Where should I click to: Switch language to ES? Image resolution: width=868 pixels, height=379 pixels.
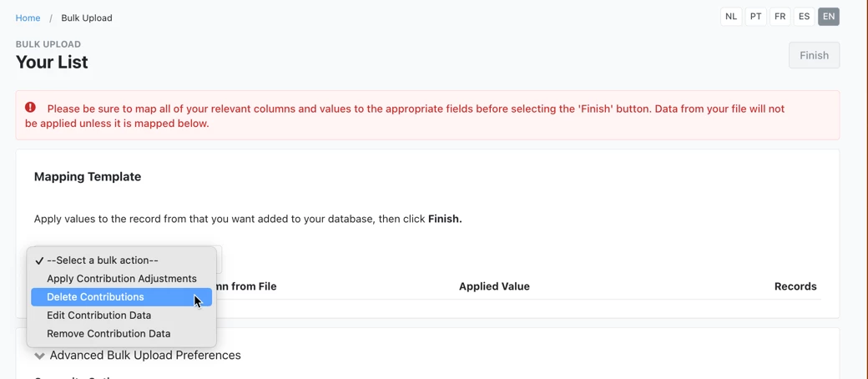pyautogui.click(x=804, y=17)
